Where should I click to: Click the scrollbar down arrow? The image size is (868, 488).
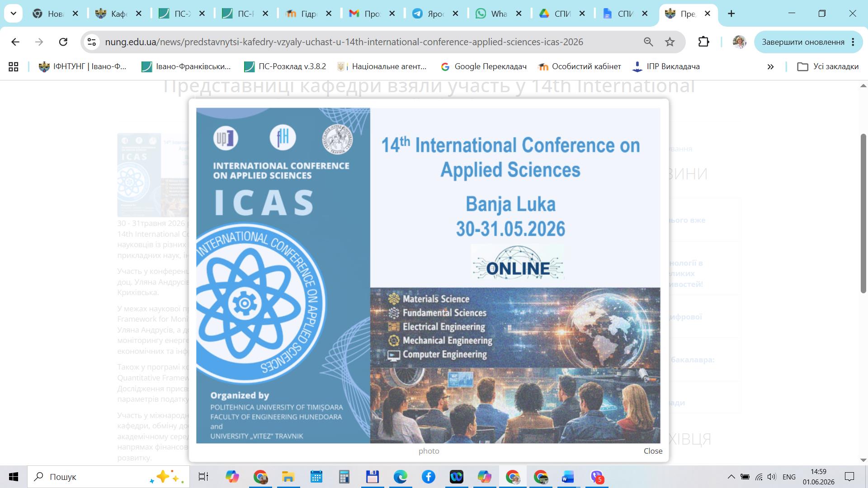point(863,460)
